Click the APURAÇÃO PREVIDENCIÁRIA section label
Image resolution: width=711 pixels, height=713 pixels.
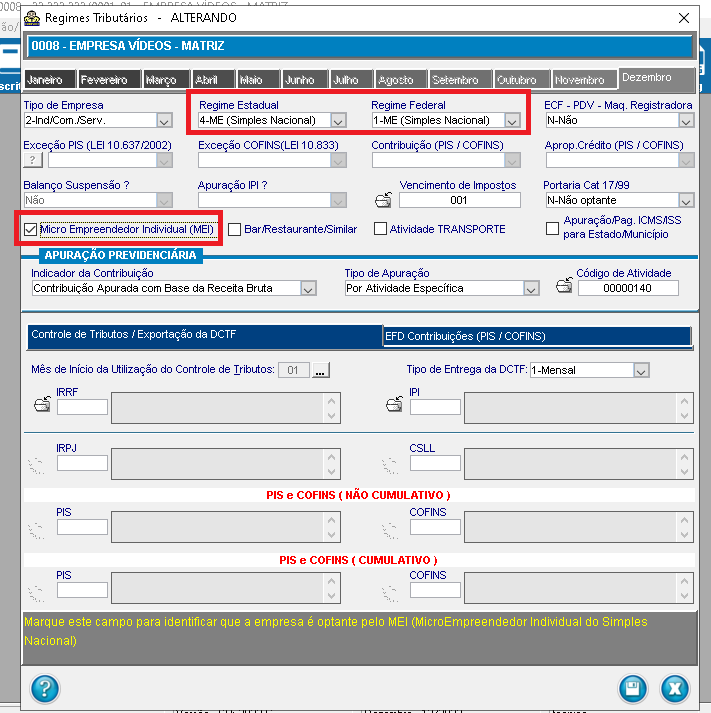(x=120, y=255)
